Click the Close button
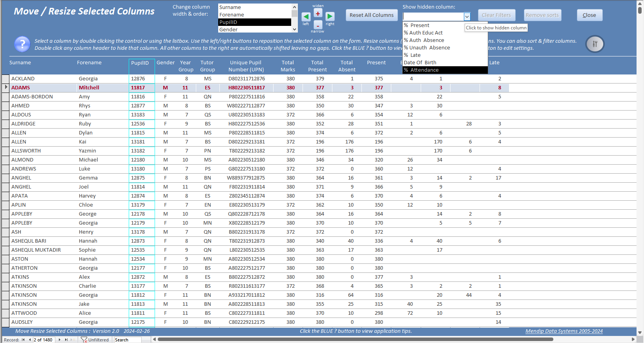 tap(589, 15)
